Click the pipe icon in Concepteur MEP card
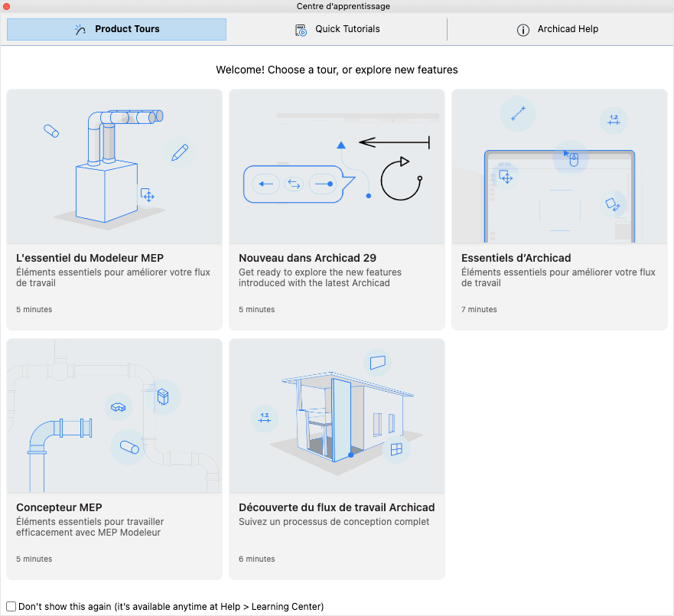Image resolution: width=674 pixels, height=616 pixels. click(129, 447)
